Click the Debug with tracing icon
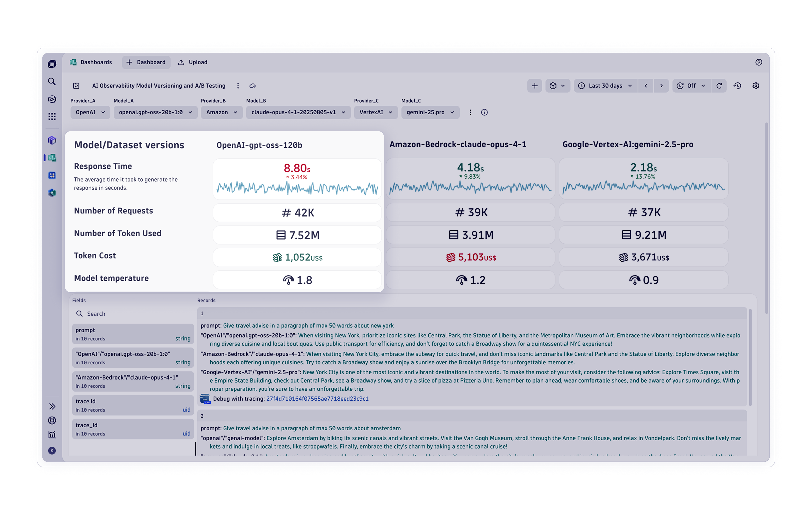Screen dimensions: 812x515 pos(205,399)
